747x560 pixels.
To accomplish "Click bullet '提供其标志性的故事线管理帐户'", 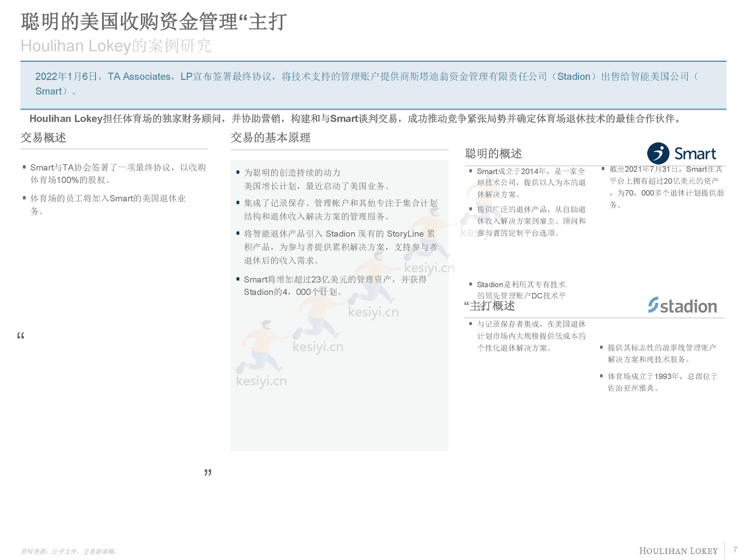I will 658,353.
